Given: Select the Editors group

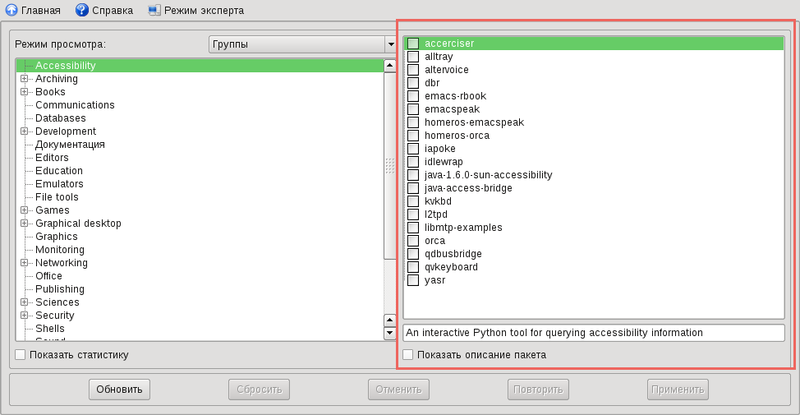Looking at the screenshot, I should click(x=52, y=158).
